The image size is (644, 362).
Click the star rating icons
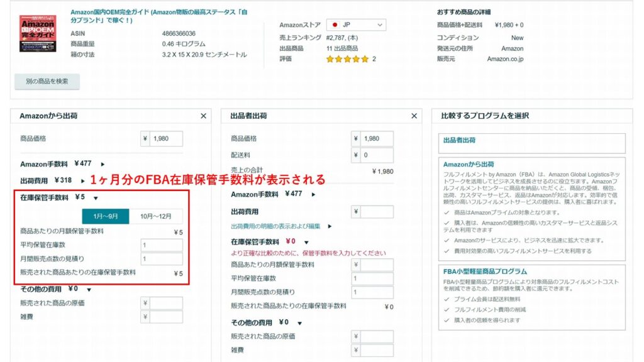coord(347,59)
